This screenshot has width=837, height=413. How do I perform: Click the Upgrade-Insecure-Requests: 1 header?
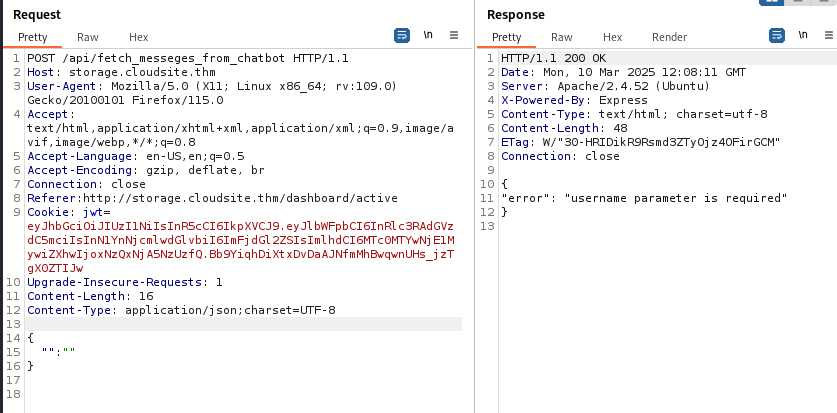point(125,282)
